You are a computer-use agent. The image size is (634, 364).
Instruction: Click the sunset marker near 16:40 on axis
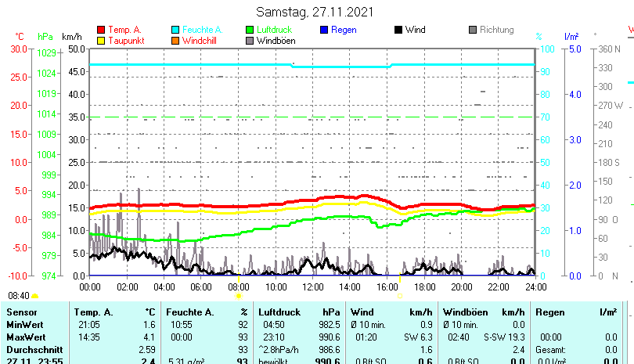point(399,296)
